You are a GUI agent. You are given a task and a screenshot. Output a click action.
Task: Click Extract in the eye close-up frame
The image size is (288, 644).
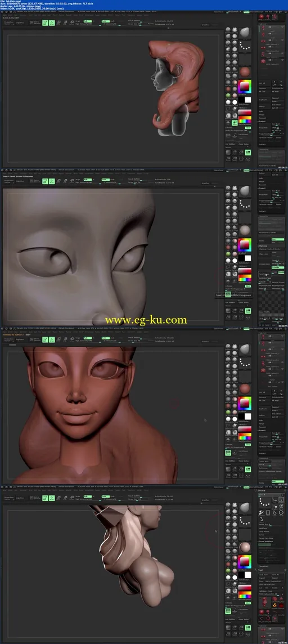point(262,211)
